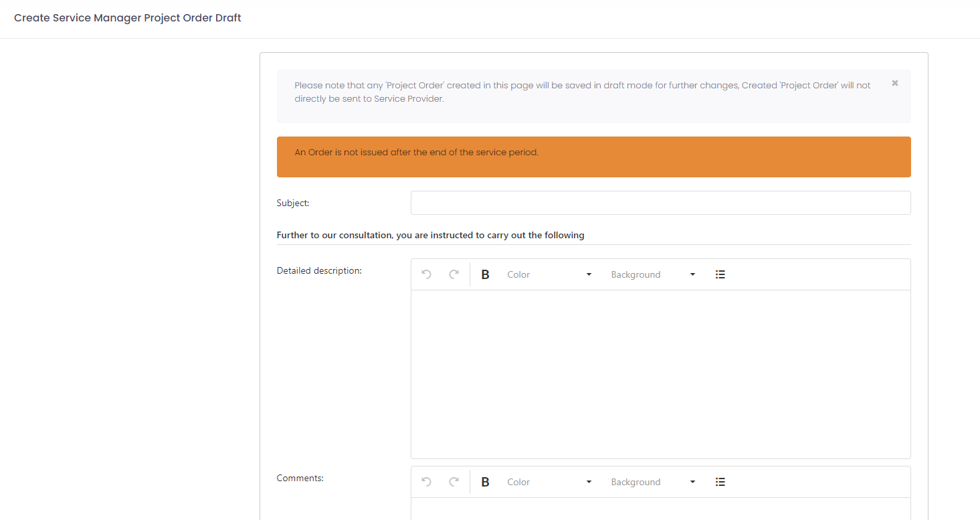Select the Undo icon in Comments toolbar
Viewport: 980px width, 520px height.
point(427,481)
